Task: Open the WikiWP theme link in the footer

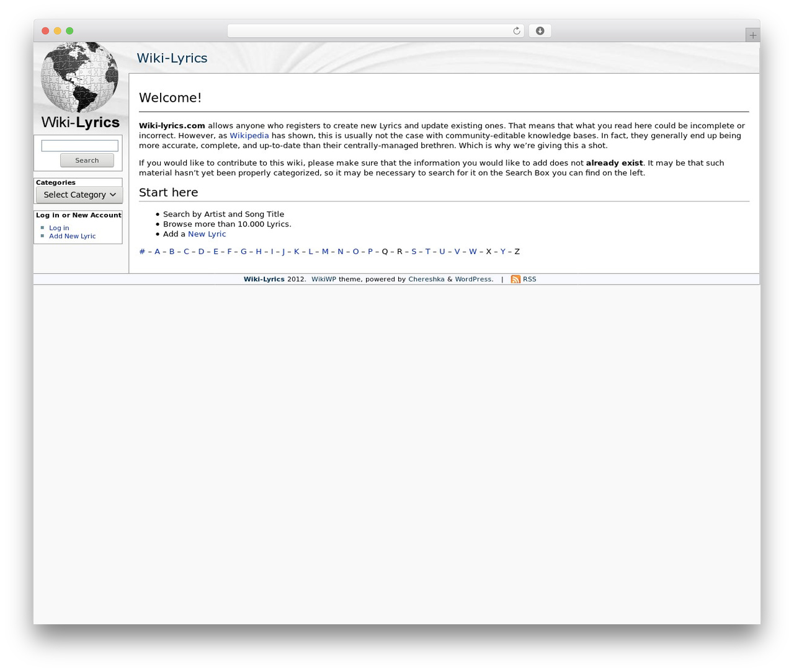Action: coord(324,280)
